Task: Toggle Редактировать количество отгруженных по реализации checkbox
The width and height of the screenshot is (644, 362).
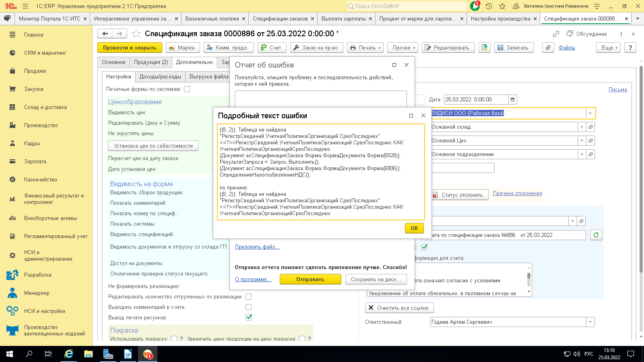Action: (249, 296)
